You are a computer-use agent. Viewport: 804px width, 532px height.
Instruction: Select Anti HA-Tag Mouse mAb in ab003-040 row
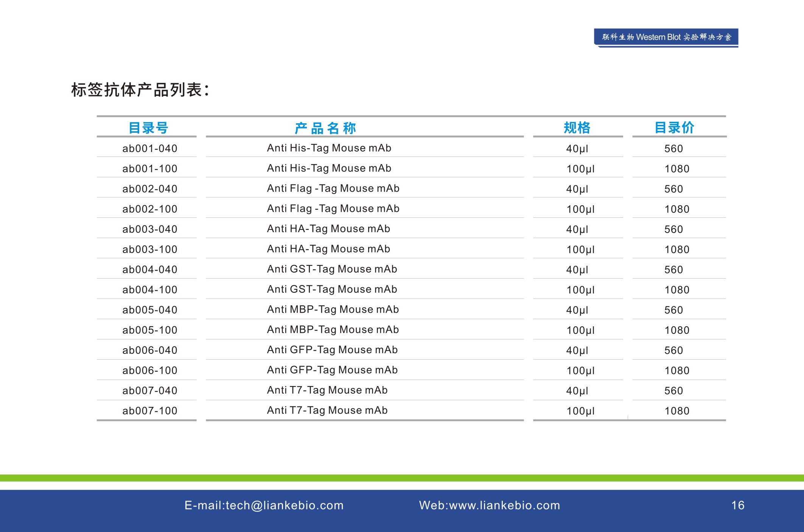328,229
